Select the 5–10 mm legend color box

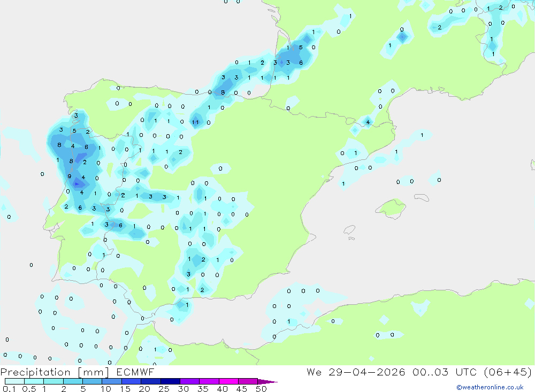point(93,381)
